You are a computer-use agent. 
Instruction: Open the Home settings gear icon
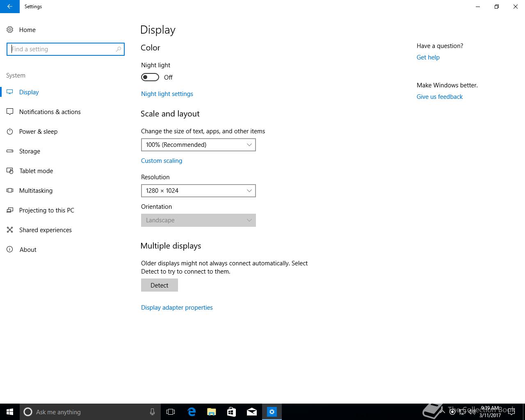tap(10, 30)
